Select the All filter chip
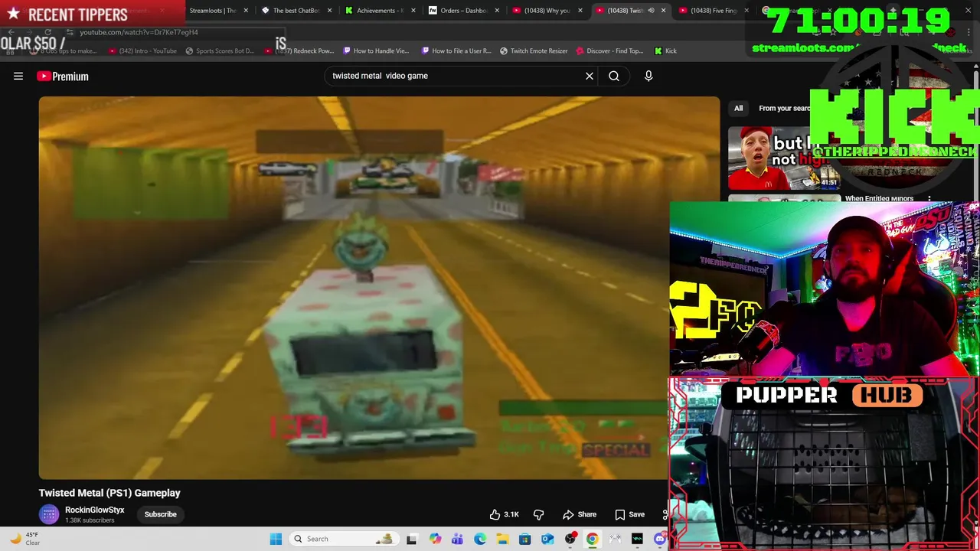Viewport: 980px width, 551px height. (x=739, y=108)
